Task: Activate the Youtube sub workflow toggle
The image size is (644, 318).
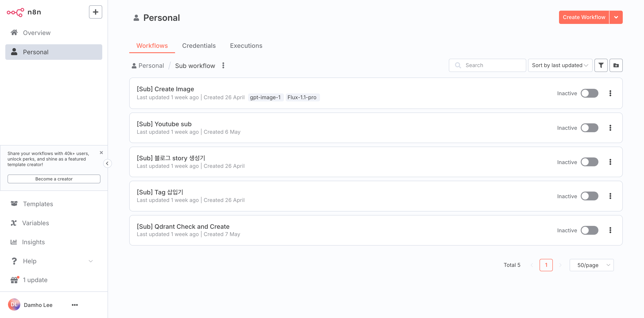Action: (589, 128)
